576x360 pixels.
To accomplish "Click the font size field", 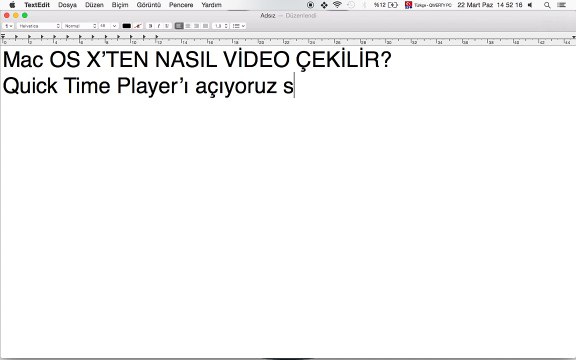I will pos(104,26).
